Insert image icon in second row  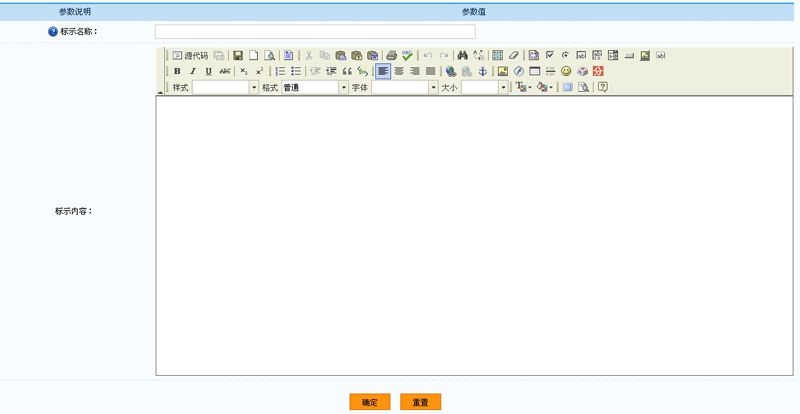[503, 71]
